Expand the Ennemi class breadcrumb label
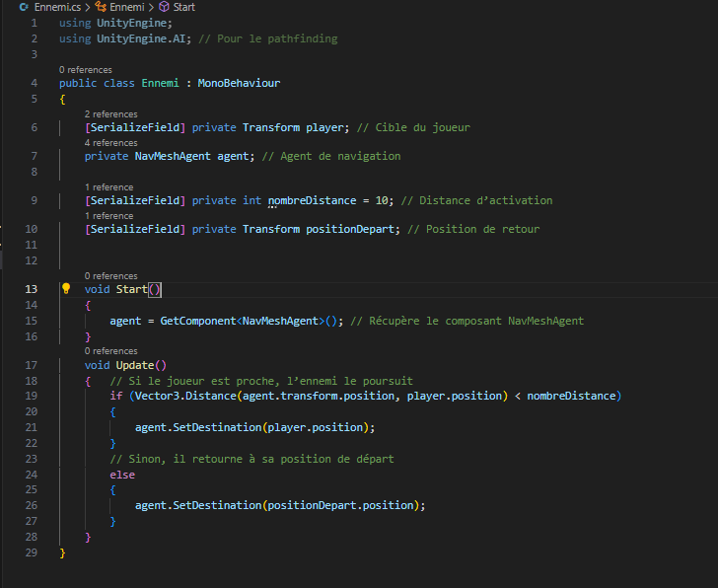718x588 pixels. click(x=126, y=7)
